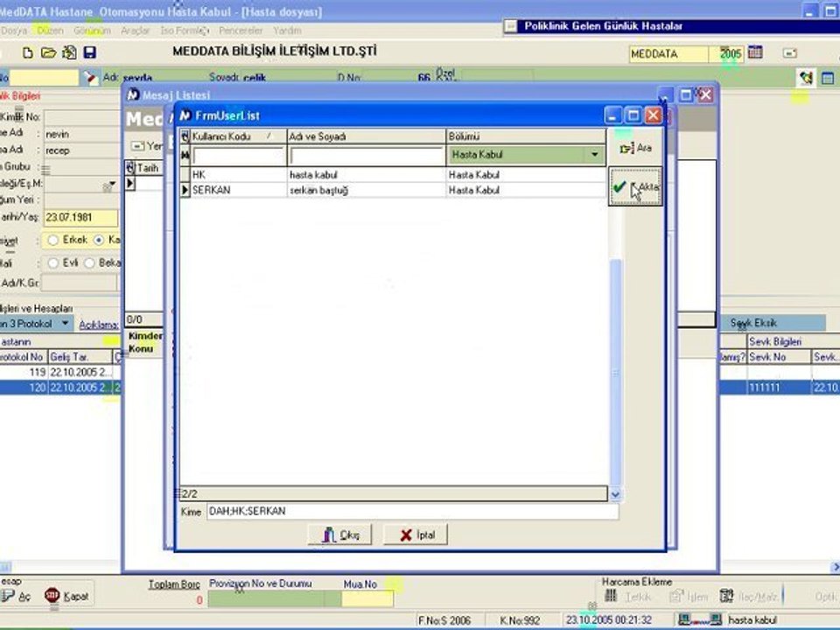Select protocol row 120
The image size is (840, 630).
(x=60, y=388)
